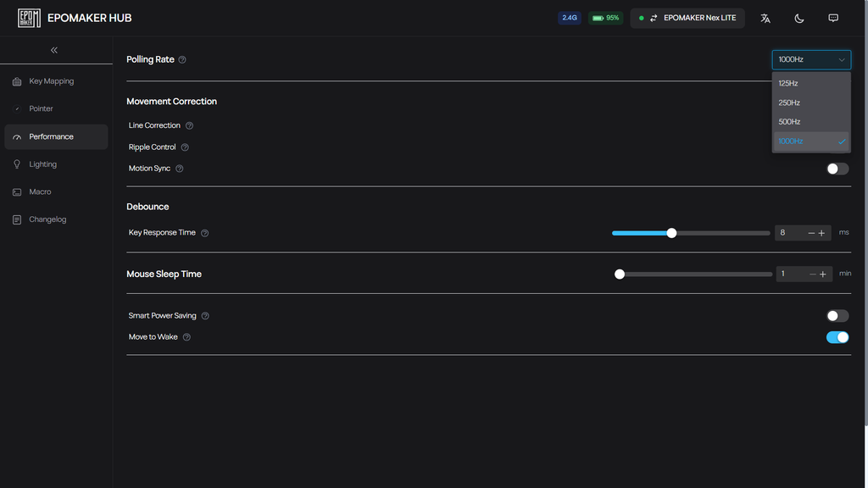This screenshot has width=868, height=488.
Task: Show Polling Rate help tooltip icon
Action: point(182,60)
